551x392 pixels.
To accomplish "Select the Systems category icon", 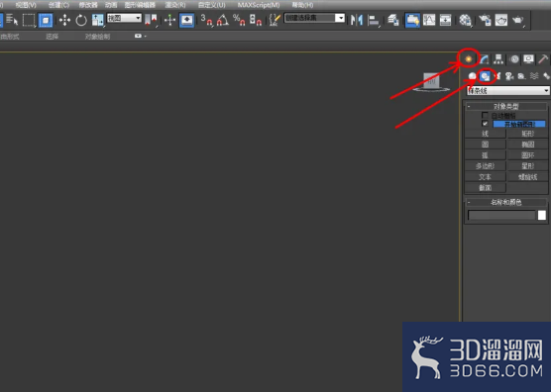I will pos(546,76).
